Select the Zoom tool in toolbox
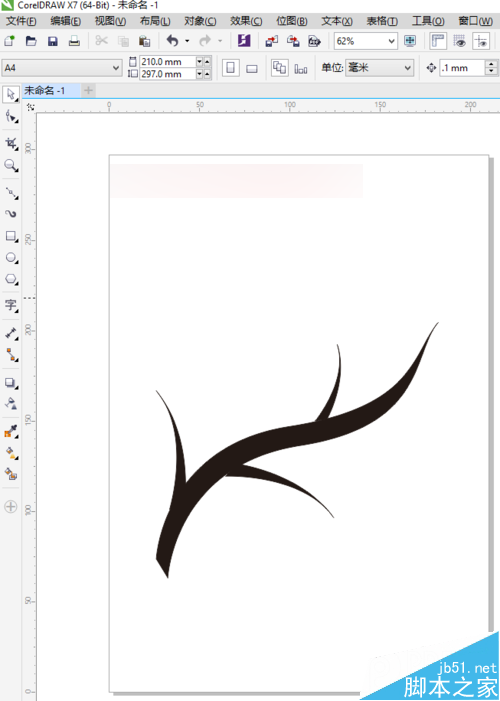The width and height of the screenshot is (500, 701). pos(11,166)
